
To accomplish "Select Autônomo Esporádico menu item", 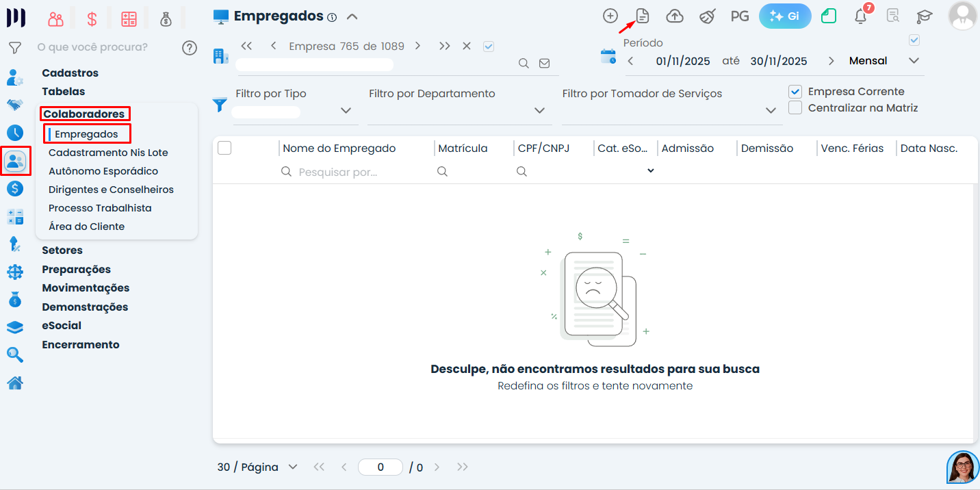I will pos(103,171).
